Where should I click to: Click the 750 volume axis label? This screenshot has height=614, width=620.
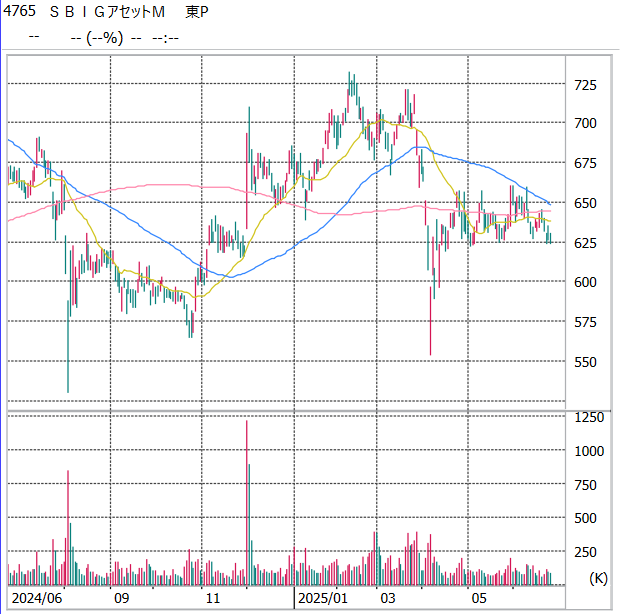(x=585, y=485)
